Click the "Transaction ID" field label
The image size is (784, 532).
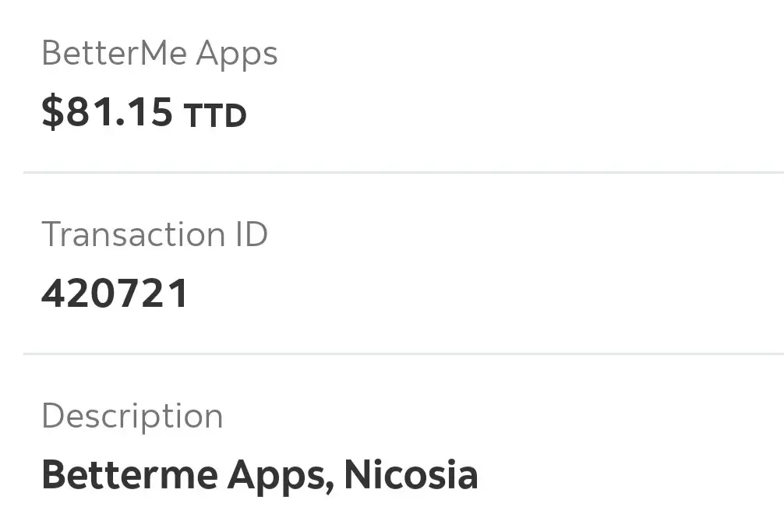(x=154, y=234)
